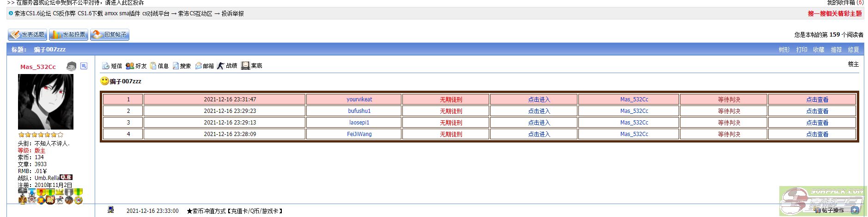Click Mas_532Cc link in bufushu1 row
Viewport: 868px width, 217px height.
pyautogui.click(x=634, y=111)
